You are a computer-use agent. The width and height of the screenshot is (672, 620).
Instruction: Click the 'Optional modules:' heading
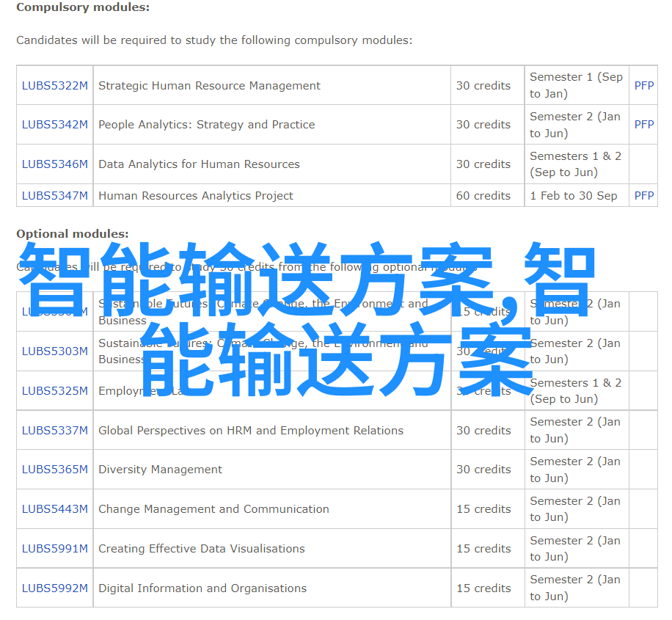coord(73,233)
